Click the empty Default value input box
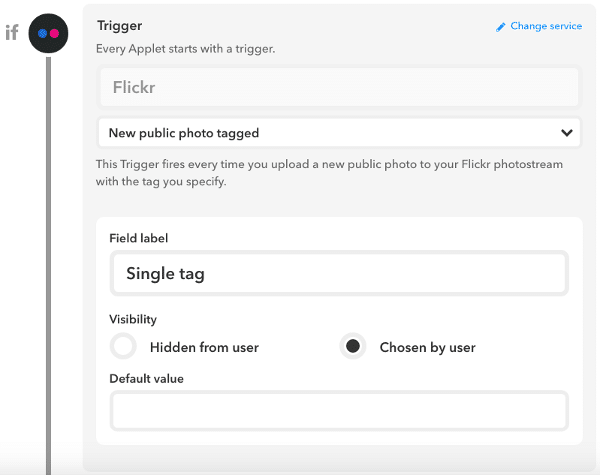The image size is (600, 475). (339, 411)
